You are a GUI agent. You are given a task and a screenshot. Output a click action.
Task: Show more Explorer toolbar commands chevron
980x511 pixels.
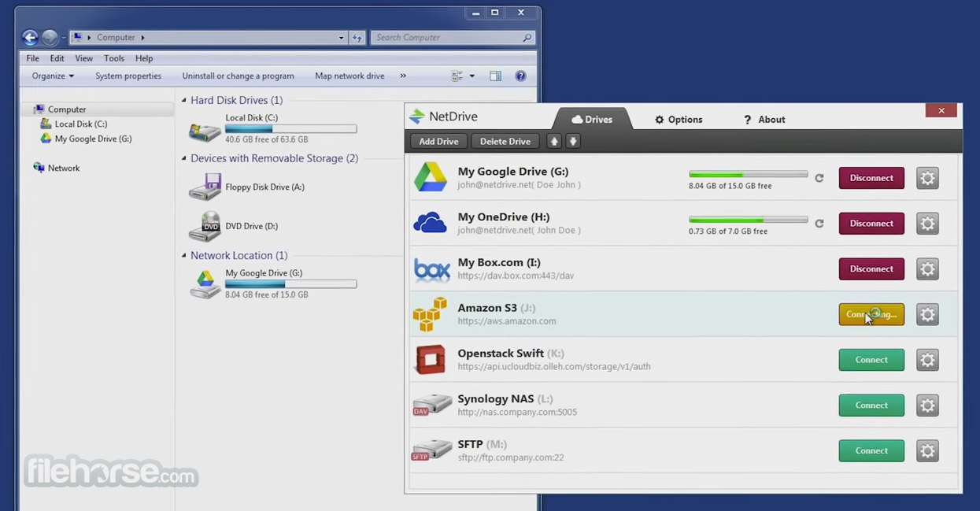pos(403,76)
